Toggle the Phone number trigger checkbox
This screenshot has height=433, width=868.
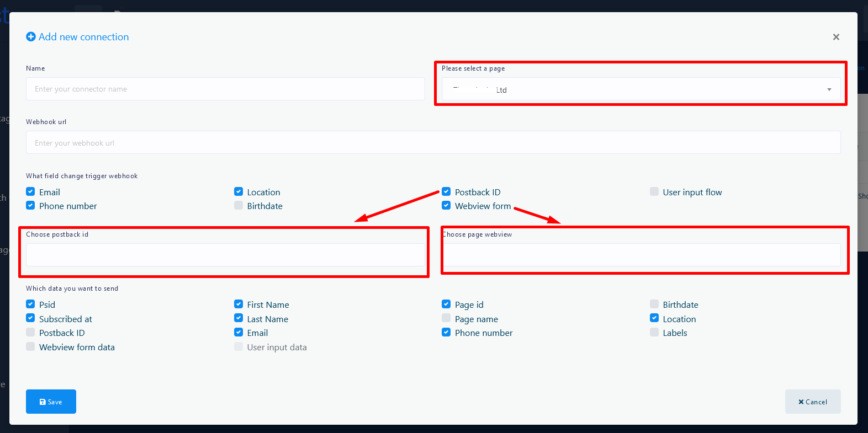pos(30,206)
